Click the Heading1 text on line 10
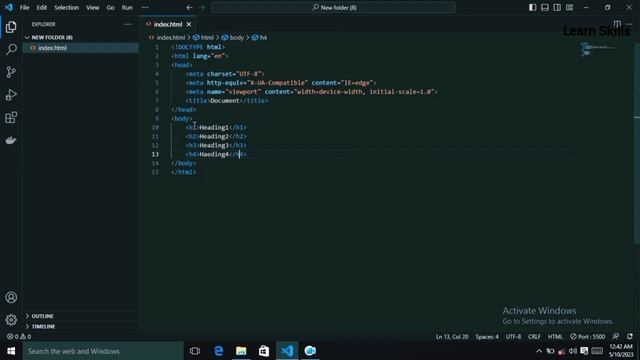640x360 pixels. pos(214,127)
